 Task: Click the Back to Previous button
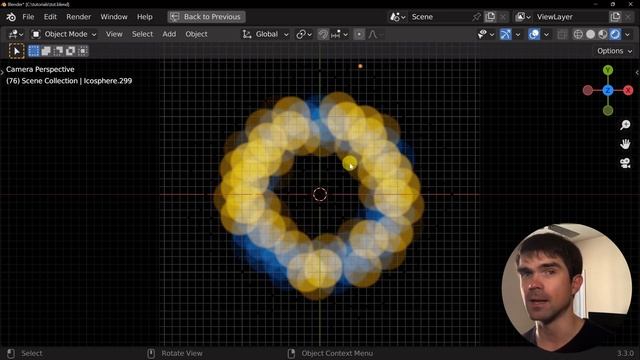(206, 17)
